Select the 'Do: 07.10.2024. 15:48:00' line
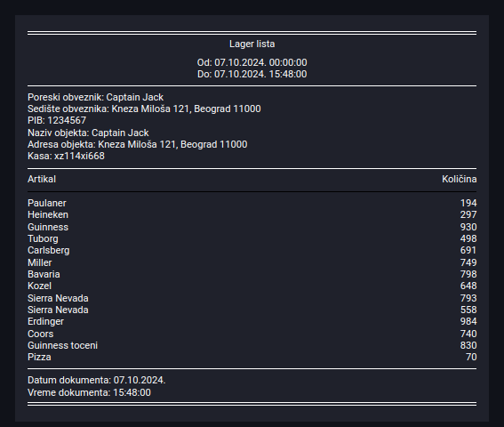 (252, 74)
